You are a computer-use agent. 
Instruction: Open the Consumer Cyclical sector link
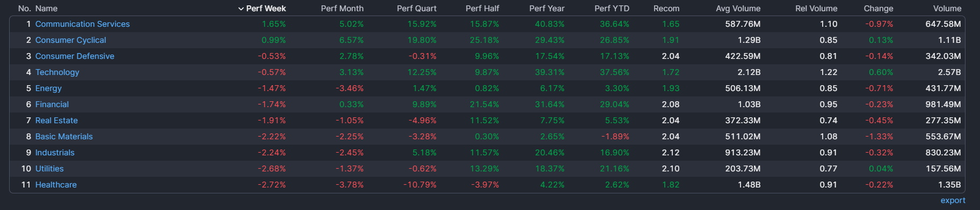(x=70, y=40)
